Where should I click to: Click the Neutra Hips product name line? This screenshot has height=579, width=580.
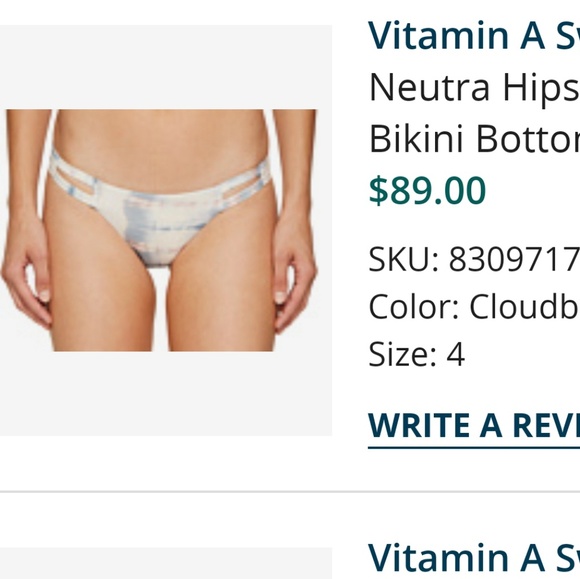pyautogui.click(x=474, y=88)
